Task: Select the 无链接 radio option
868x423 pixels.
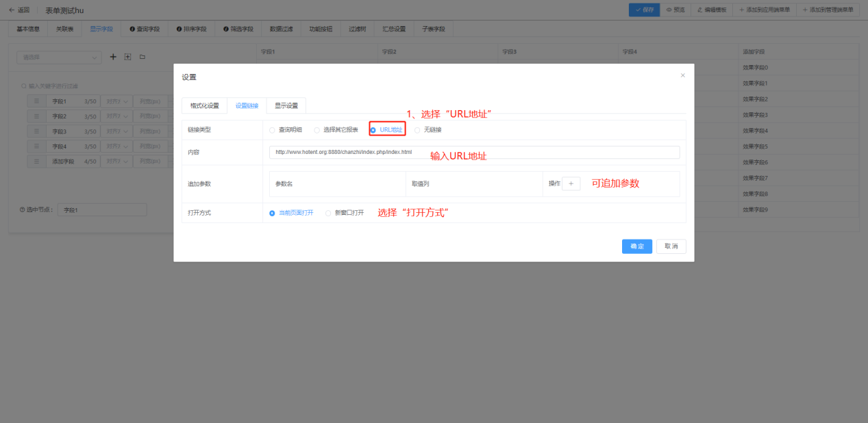Action: 417,130
